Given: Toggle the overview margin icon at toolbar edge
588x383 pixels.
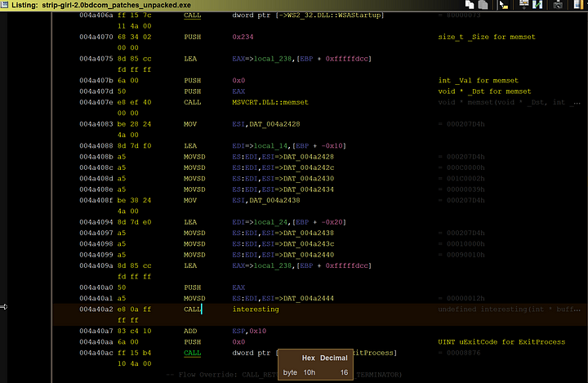Looking at the screenshot, I should pyautogui.click(x=578, y=5).
